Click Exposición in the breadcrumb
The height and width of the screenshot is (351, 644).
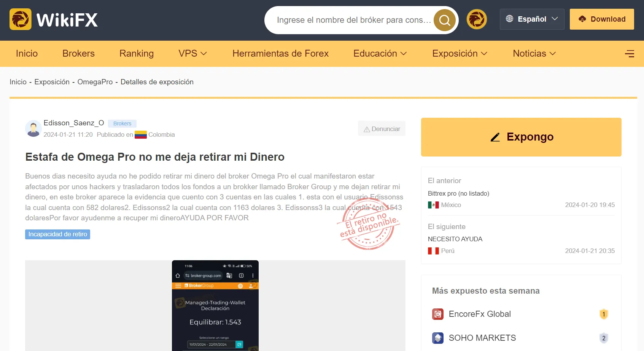coord(52,82)
